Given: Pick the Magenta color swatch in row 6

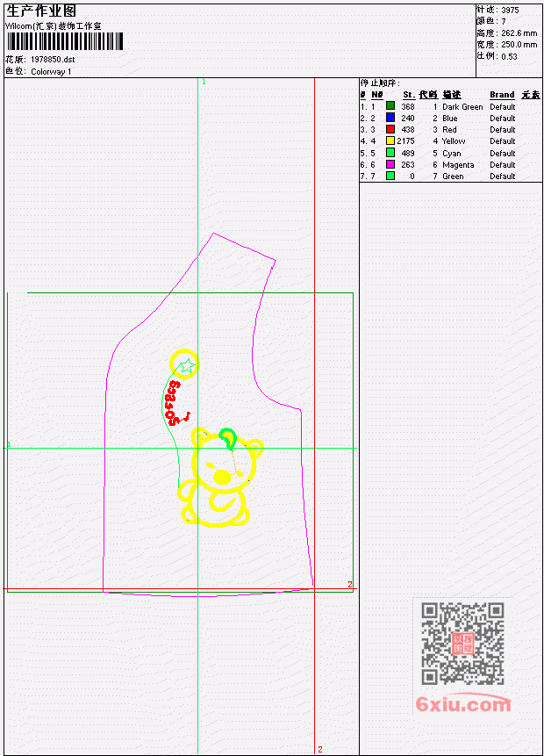Looking at the screenshot, I should [x=390, y=164].
